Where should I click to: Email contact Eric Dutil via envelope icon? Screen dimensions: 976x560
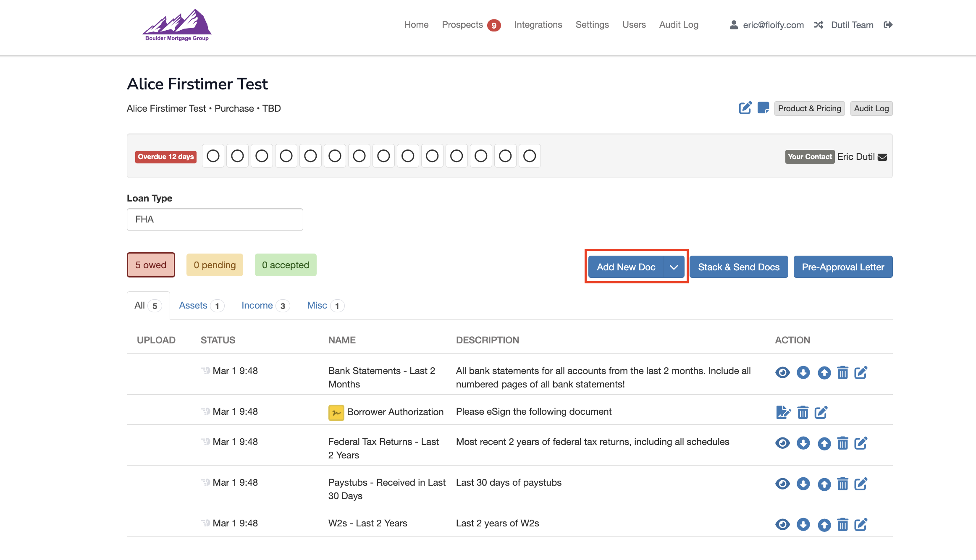tap(882, 157)
